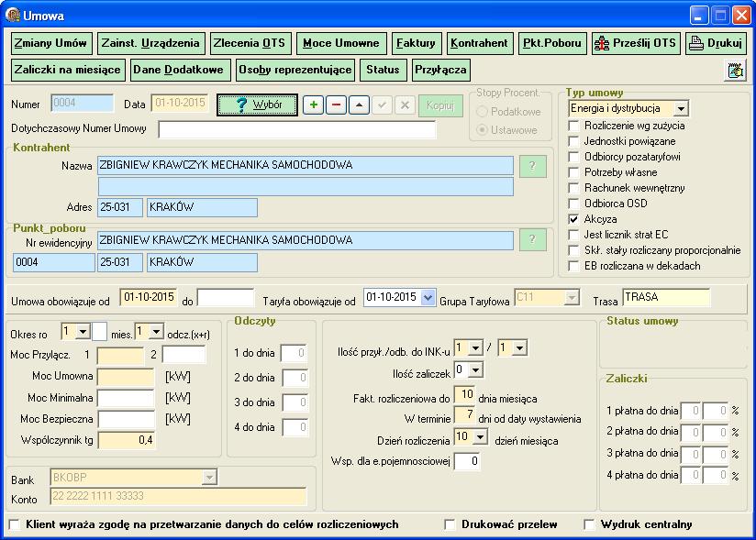This screenshot has height=540, width=756.
Task: Open Pkt.Poboru
Action: pos(552,43)
